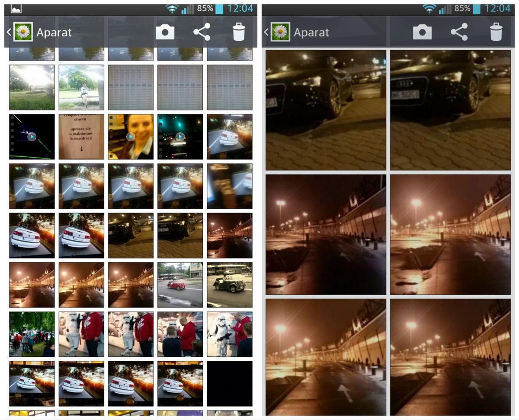Tap the daisy gallery icon on right screen
The height and width of the screenshot is (420, 519).
click(x=280, y=32)
